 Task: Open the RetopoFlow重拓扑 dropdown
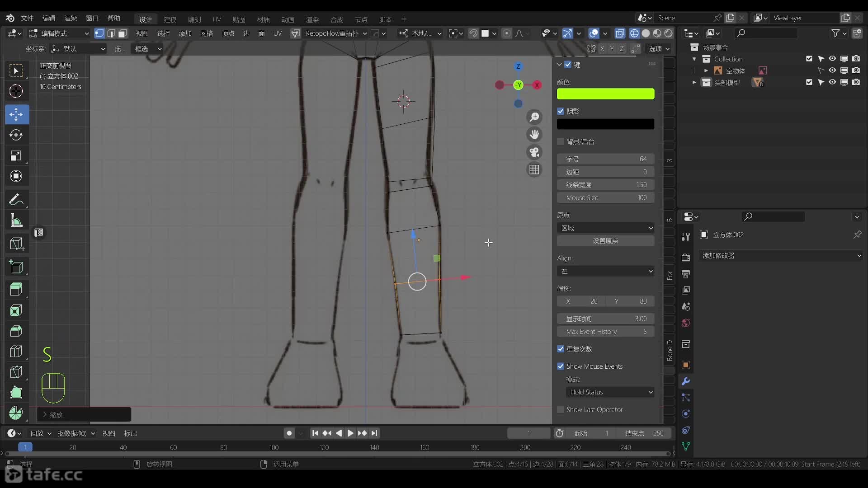pos(336,33)
